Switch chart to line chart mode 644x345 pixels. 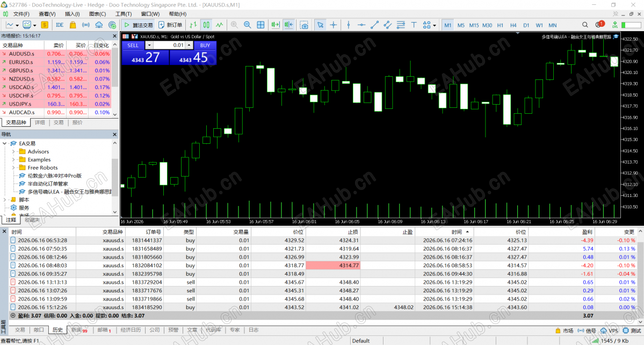[x=219, y=25]
